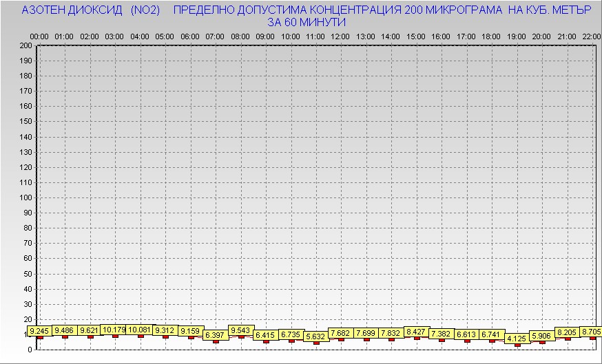Click the 7.382 value label

pyautogui.click(x=442, y=334)
